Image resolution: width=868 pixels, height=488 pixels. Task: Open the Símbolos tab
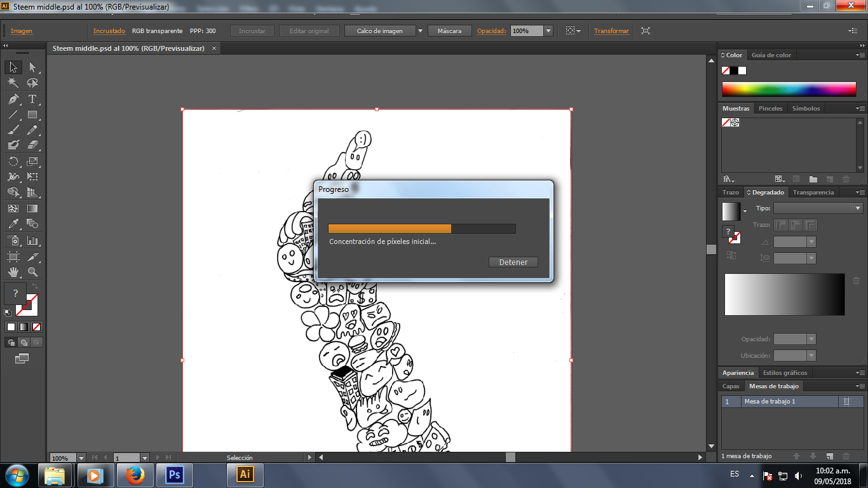[x=806, y=109]
